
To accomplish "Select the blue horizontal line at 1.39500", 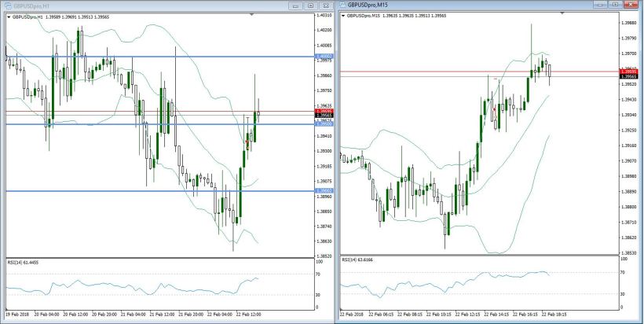I will click(x=157, y=124).
